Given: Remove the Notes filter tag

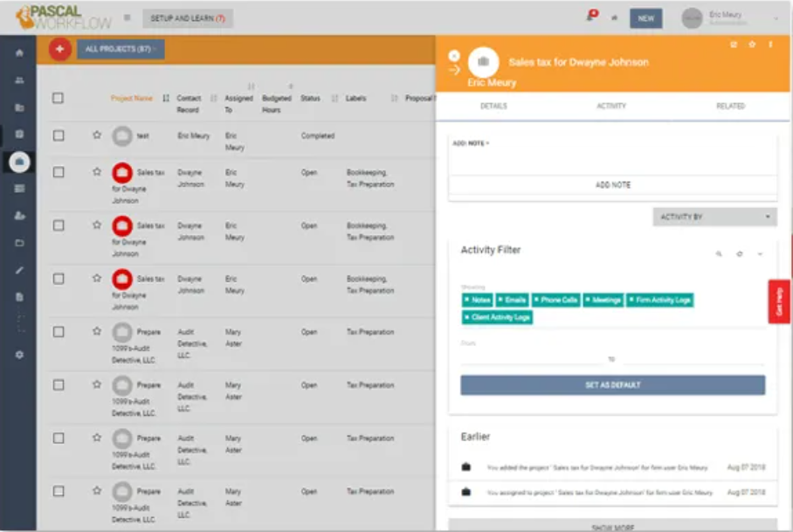Looking at the screenshot, I should click(466, 300).
